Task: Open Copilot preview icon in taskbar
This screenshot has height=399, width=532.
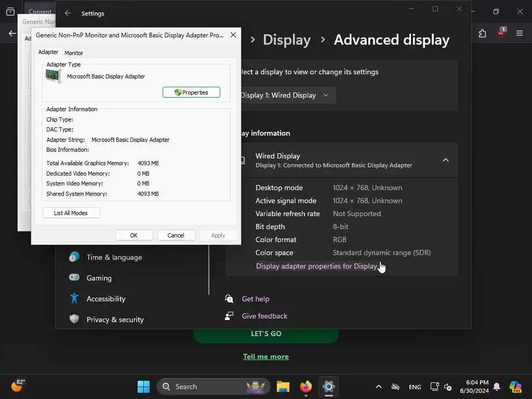Action: (515, 387)
